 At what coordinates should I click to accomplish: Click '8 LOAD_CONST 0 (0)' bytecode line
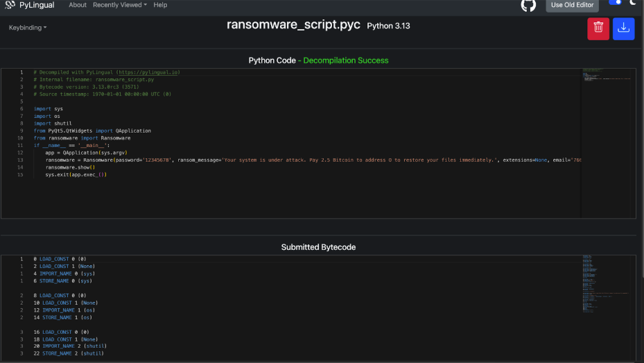pos(61,296)
